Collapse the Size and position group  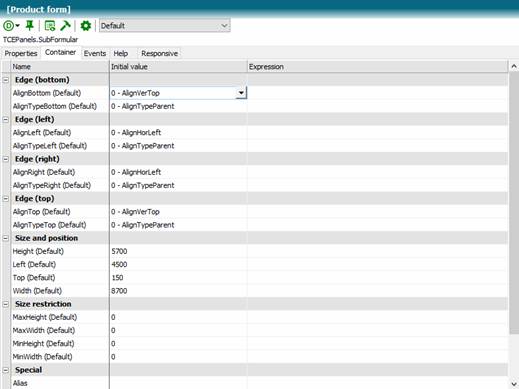click(6, 238)
